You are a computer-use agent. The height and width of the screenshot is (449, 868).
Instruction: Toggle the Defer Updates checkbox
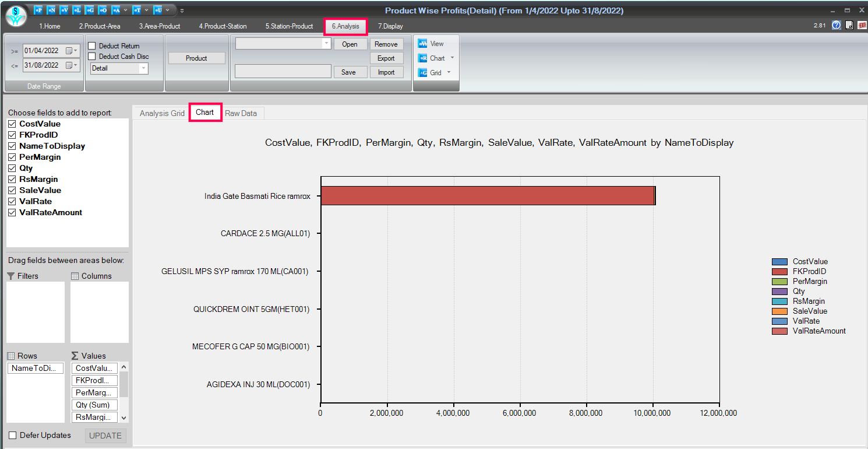[x=13, y=436]
